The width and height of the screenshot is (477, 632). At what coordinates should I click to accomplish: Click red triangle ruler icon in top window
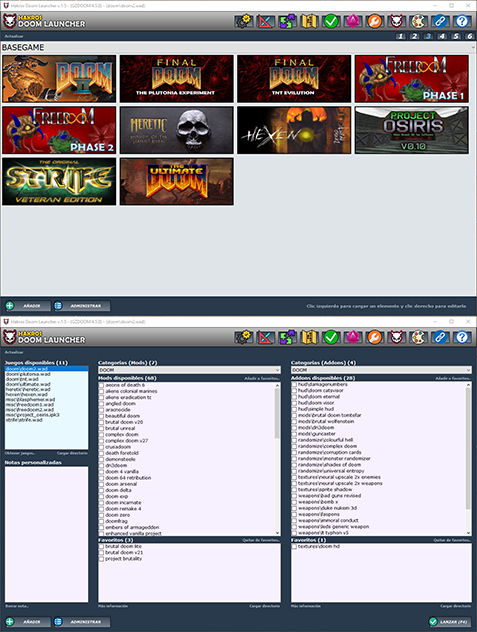coord(266,21)
